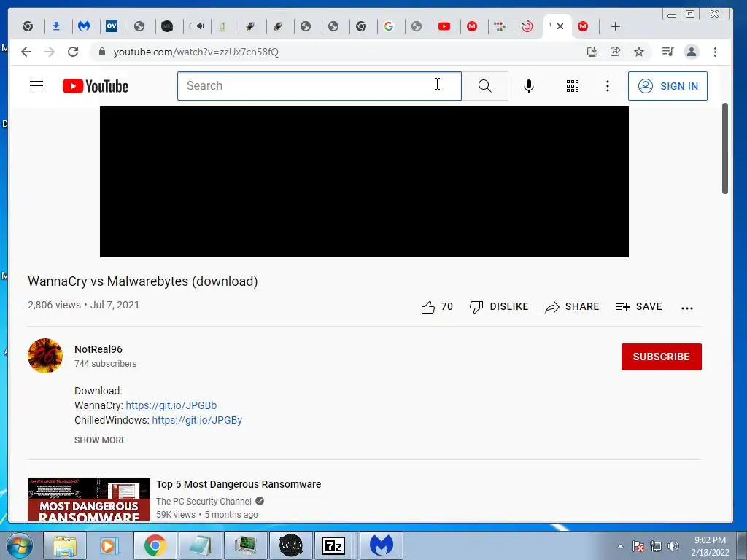The width and height of the screenshot is (747, 560).
Task: Open the volume speaker tray icon
Action: (x=673, y=546)
